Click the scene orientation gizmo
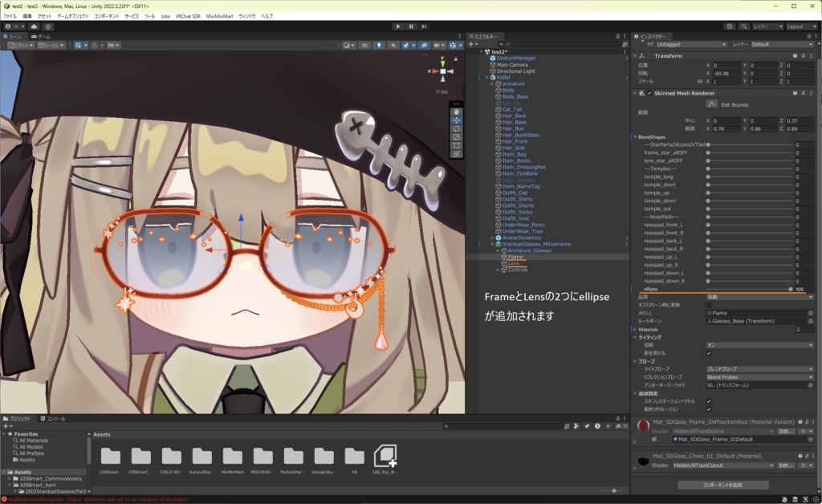 [443, 71]
